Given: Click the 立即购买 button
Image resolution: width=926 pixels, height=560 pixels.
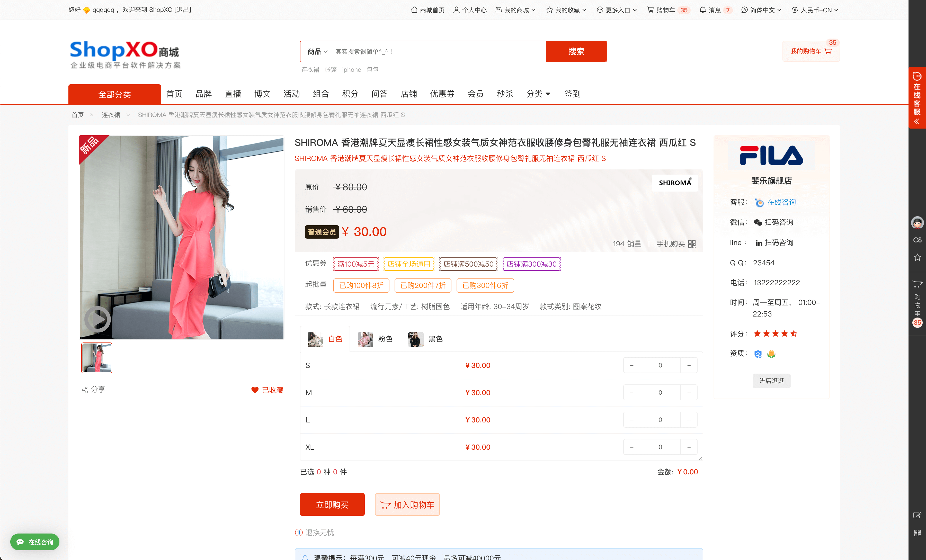Looking at the screenshot, I should (x=332, y=504).
